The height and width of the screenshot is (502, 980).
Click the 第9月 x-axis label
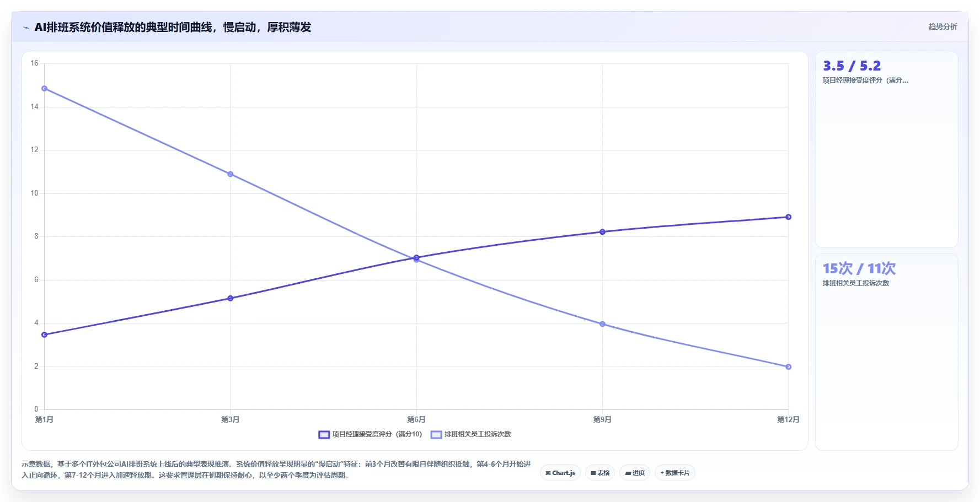602,420
